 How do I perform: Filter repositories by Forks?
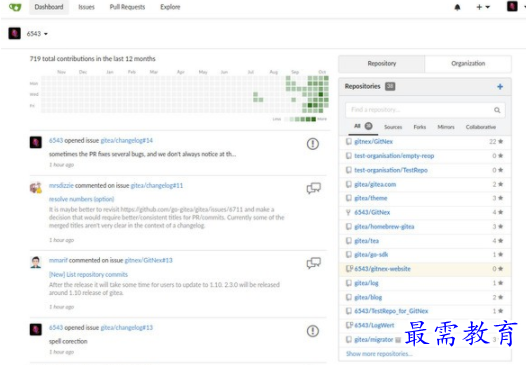[420, 127]
